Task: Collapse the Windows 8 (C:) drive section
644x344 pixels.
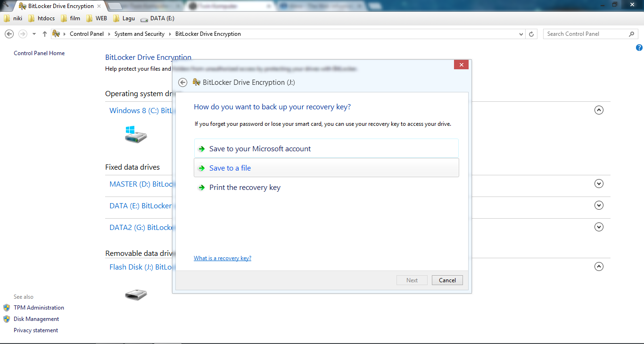Action: (x=599, y=110)
